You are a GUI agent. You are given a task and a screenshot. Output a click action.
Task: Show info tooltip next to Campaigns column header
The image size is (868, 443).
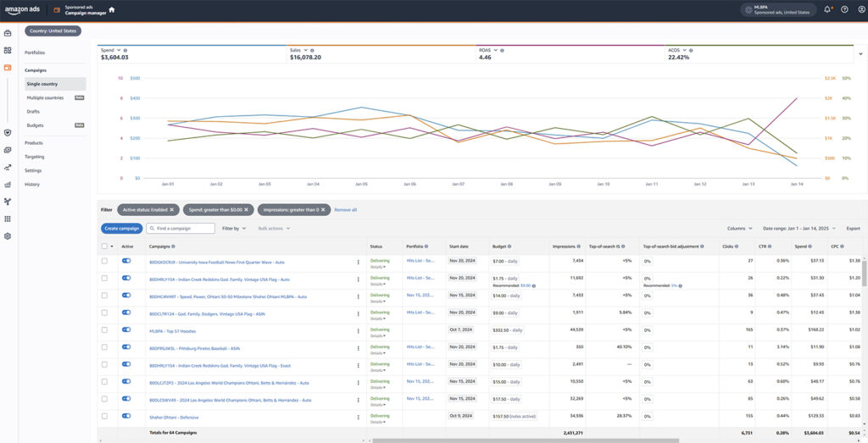pyautogui.click(x=173, y=246)
